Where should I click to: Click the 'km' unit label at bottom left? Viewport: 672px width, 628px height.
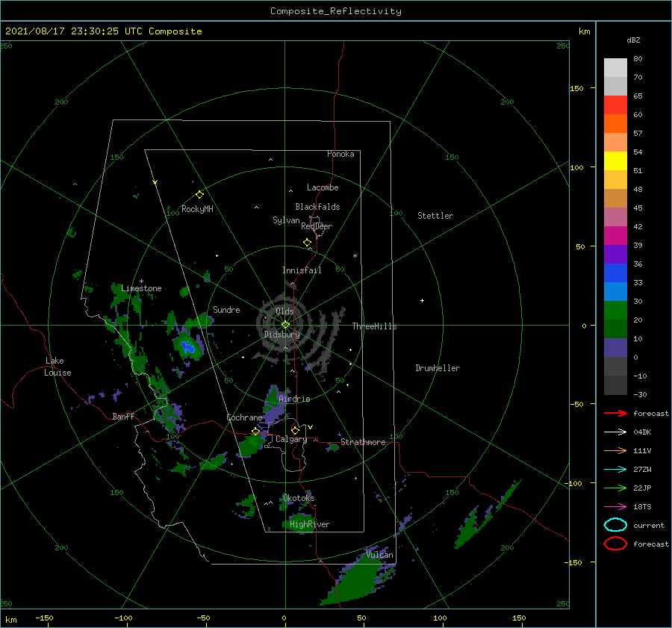click(10, 620)
